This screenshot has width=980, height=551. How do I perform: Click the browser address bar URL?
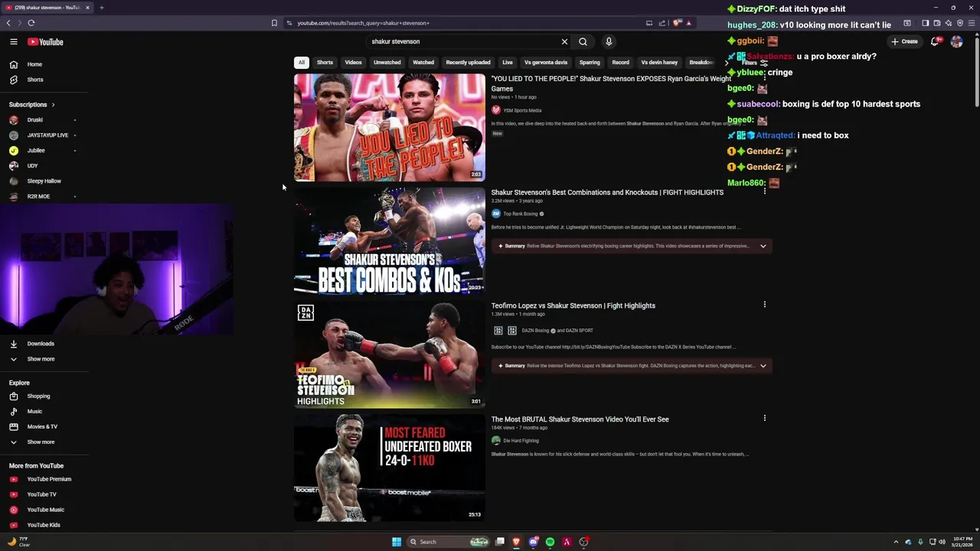tap(364, 23)
